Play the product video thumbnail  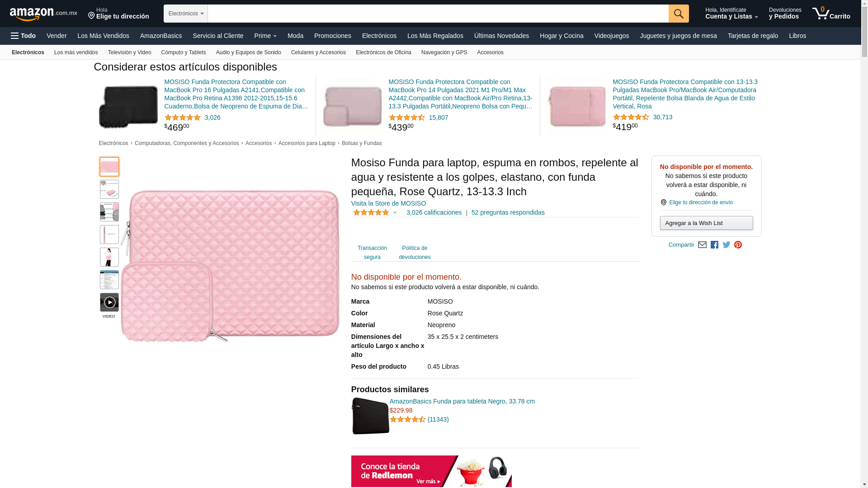[x=109, y=302]
